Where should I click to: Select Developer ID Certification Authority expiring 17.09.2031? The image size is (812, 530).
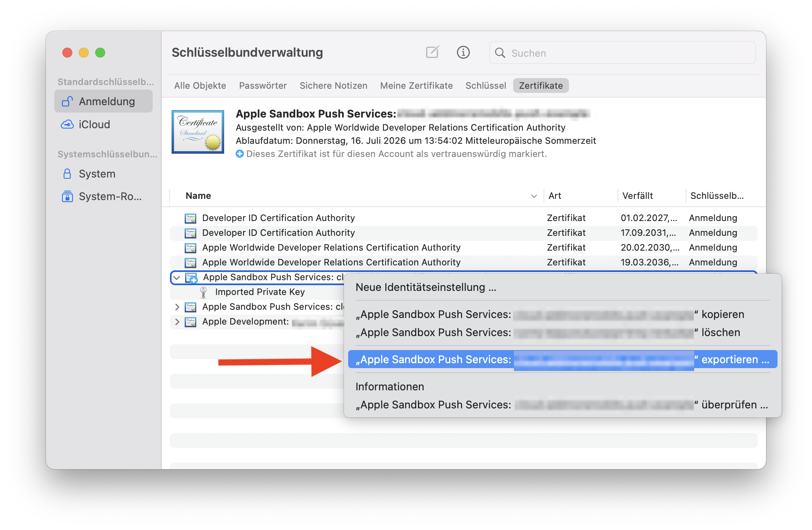[464, 233]
